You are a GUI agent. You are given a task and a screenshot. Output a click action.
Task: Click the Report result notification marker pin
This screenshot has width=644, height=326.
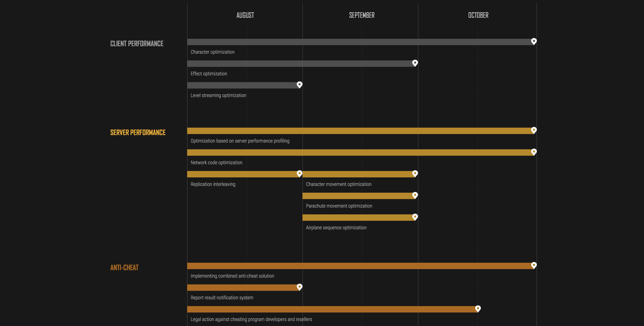[x=299, y=287]
